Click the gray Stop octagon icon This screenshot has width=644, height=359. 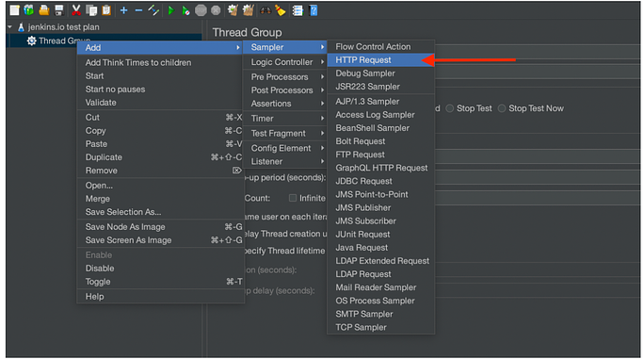[x=201, y=10]
